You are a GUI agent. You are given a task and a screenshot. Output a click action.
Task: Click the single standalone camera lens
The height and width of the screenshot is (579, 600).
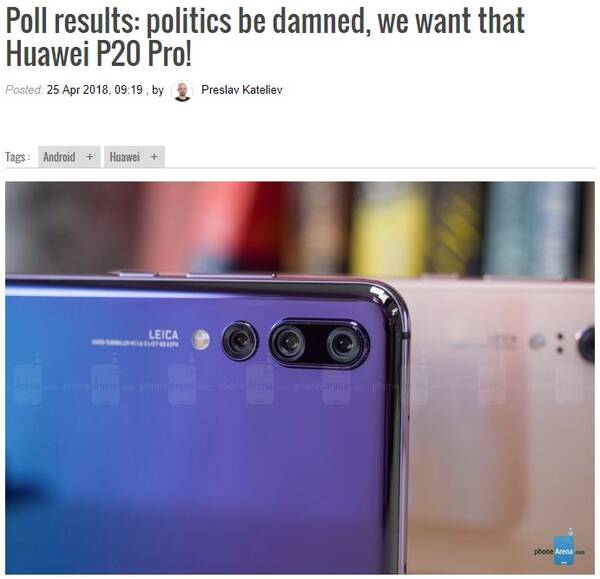coord(240,340)
